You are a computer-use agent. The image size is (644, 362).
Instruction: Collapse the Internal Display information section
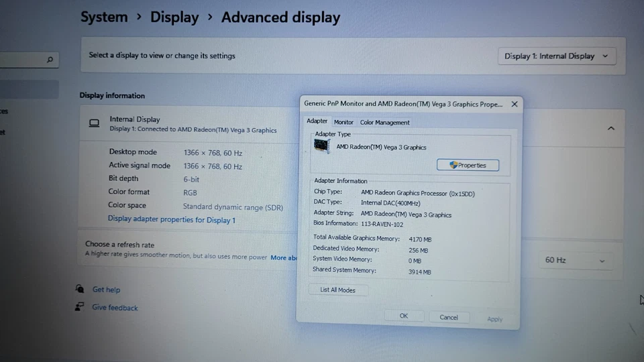click(x=610, y=129)
